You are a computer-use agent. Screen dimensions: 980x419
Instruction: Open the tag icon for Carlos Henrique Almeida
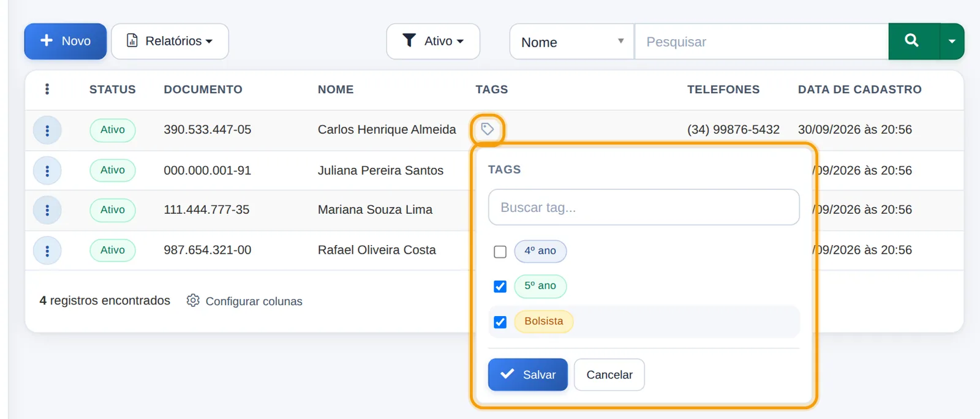point(487,129)
